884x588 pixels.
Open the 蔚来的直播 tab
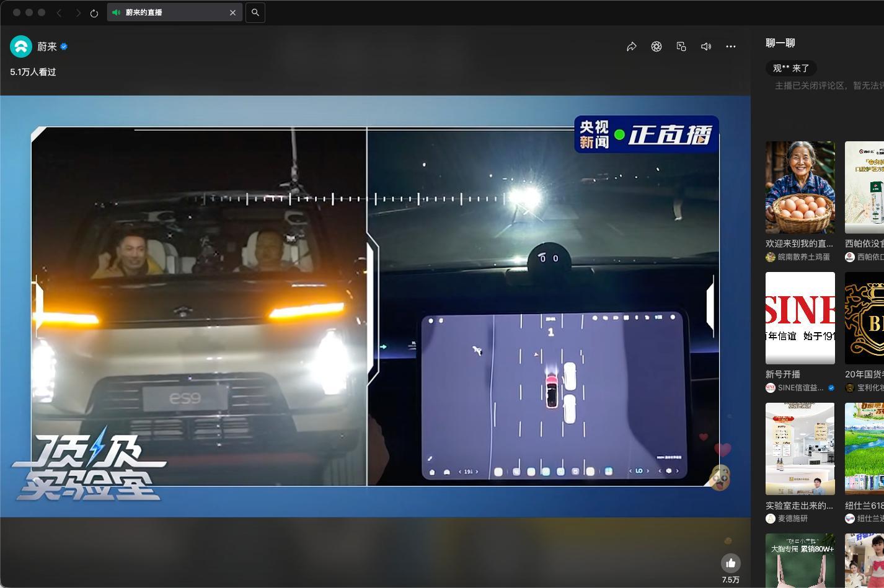[x=174, y=12]
